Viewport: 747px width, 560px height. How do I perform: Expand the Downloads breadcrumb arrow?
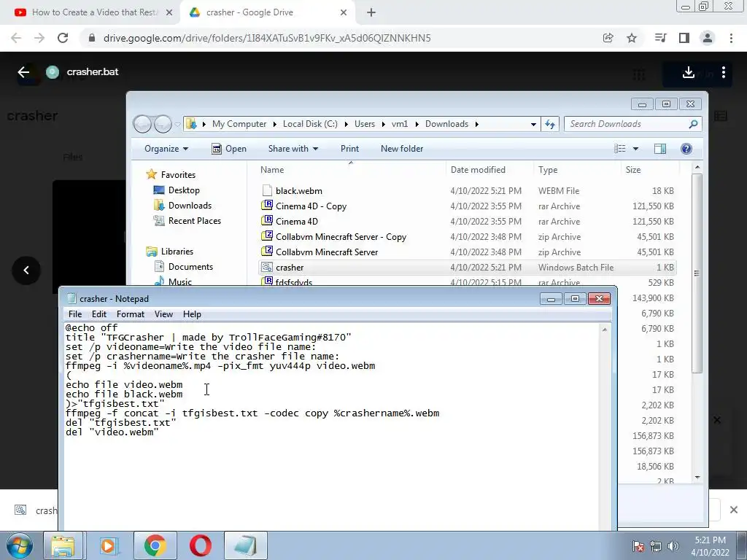click(x=476, y=124)
